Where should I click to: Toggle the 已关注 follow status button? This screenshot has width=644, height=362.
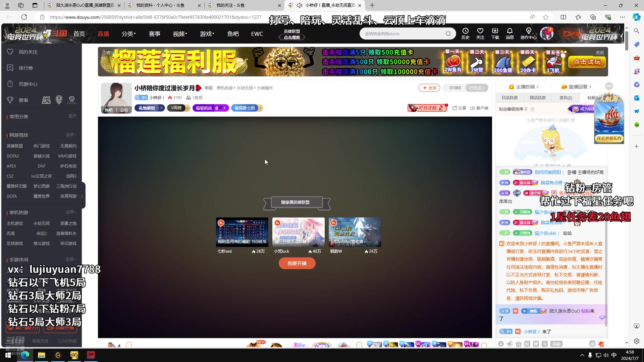(477, 88)
